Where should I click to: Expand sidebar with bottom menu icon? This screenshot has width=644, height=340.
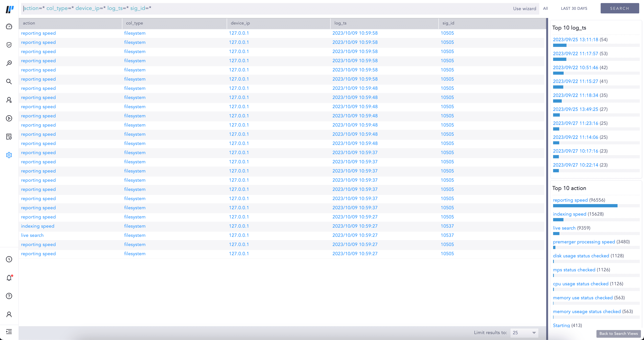pyautogui.click(x=9, y=332)
